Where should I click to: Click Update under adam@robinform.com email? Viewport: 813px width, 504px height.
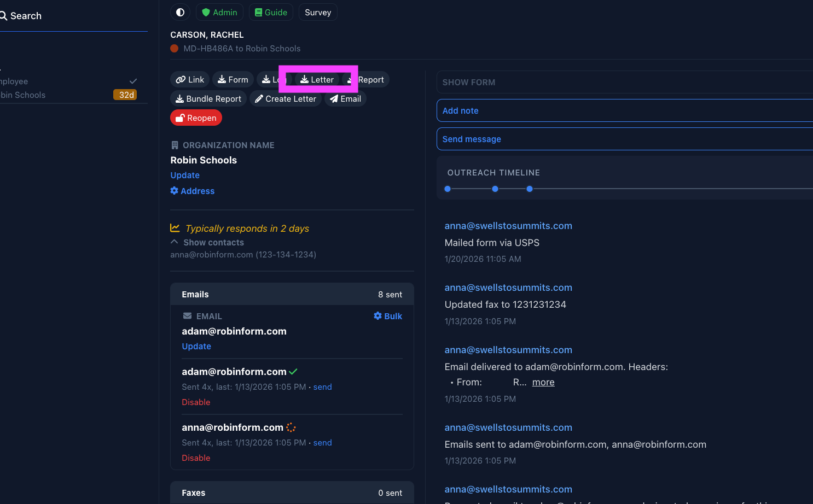[196, 346]
